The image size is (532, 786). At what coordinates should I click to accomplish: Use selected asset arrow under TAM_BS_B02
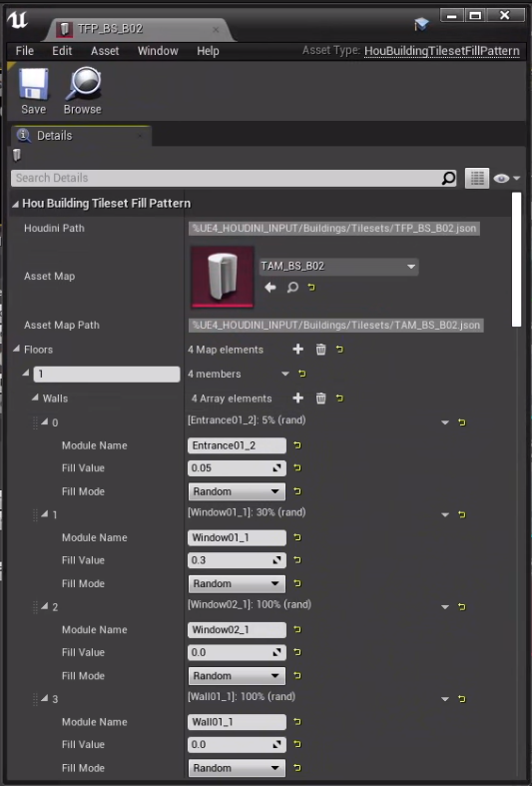(x=270, y=288)
